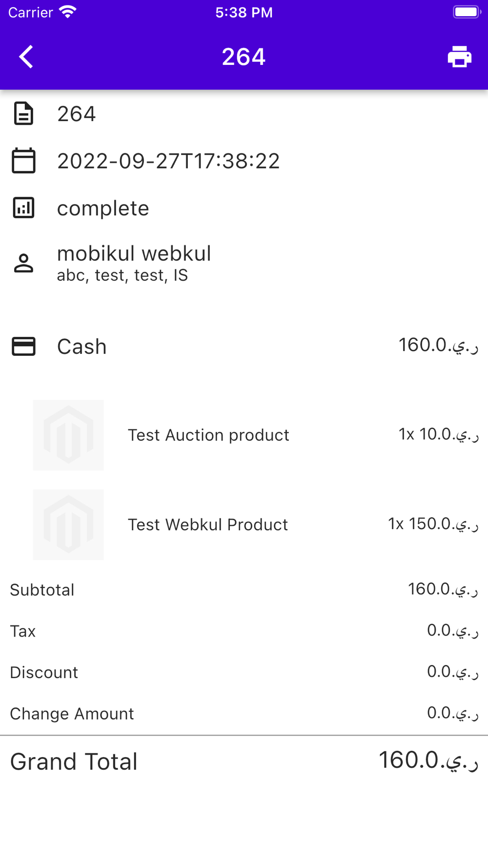The width and height of the screenshot is (488, 868).
Task: Tap the order date 2022-09-27T17:38:22
Action: click(x=168, y=161)
